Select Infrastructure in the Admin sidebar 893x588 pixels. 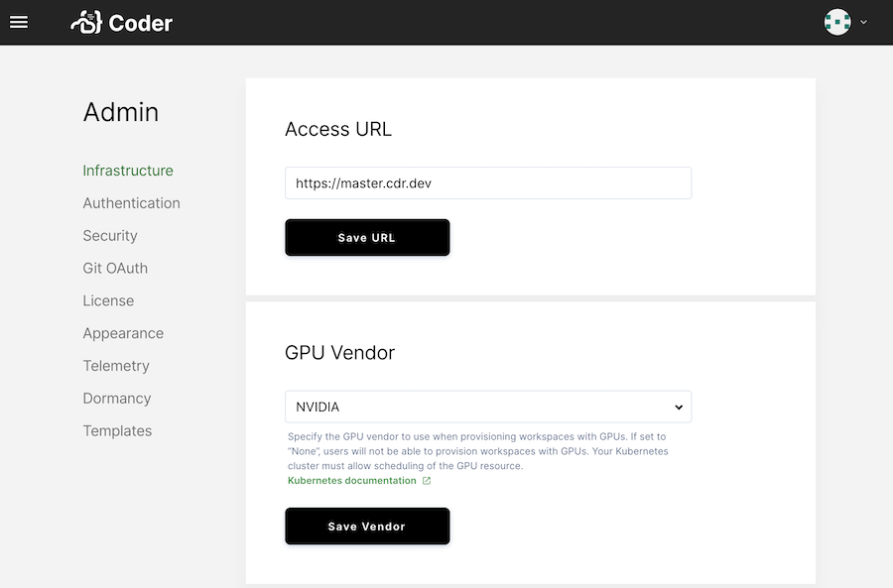pyautogui.click(x=127, y=170)
